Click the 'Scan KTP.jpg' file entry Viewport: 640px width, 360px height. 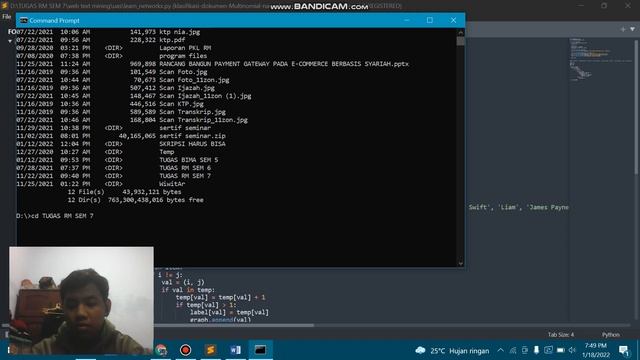point(181,104)
